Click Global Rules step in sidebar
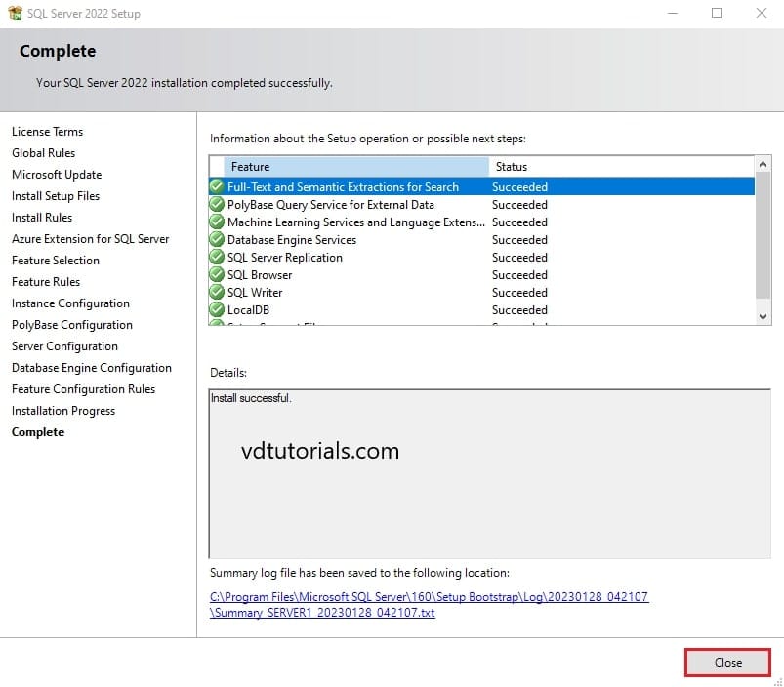 [x=44, y=153]
